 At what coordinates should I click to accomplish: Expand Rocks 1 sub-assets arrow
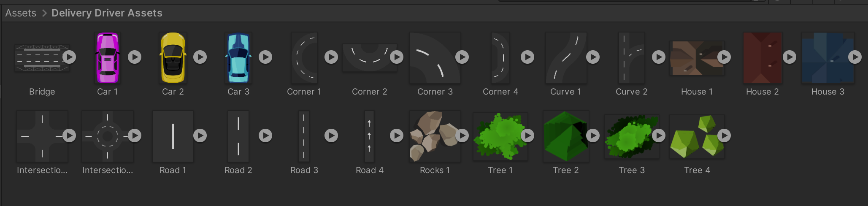click(462, 136)
